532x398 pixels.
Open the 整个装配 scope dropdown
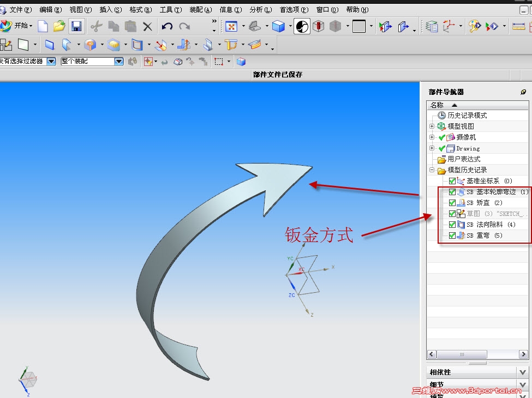click(119, 62)
